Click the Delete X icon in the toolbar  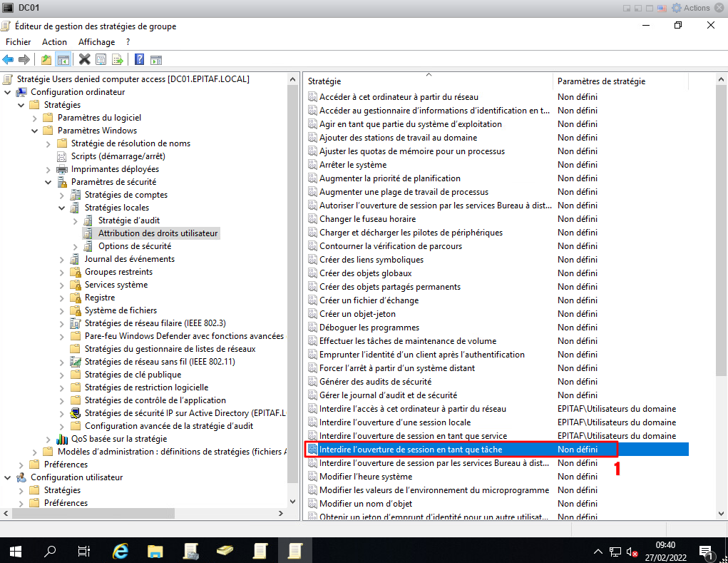(x=84, y=59)
